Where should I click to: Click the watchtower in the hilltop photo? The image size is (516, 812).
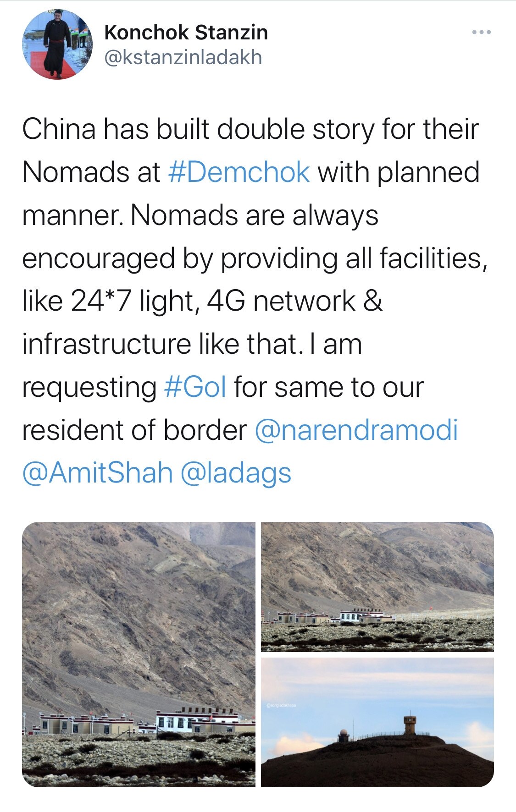409,724
